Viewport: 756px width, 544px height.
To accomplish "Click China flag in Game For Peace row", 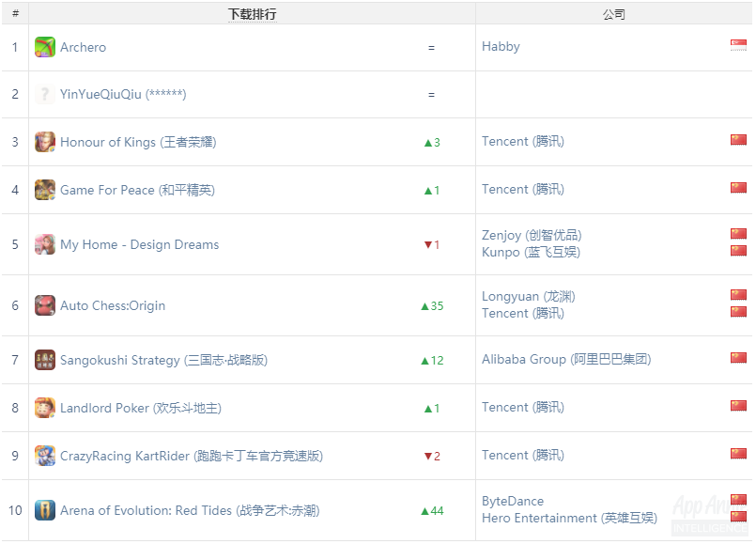I will pyautogui.click(x=738, y=188).
